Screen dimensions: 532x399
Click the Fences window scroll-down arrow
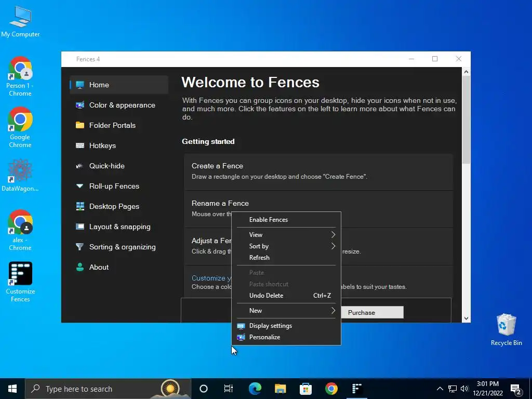pos(466,318)
